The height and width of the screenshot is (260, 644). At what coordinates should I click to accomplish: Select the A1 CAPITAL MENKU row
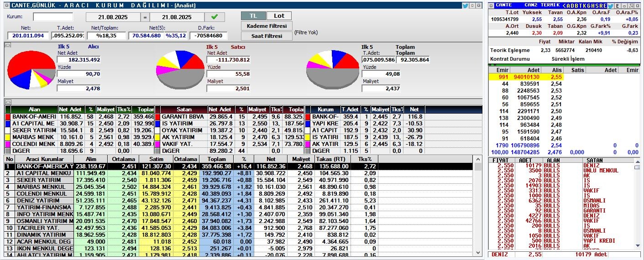tap(239, 173)
